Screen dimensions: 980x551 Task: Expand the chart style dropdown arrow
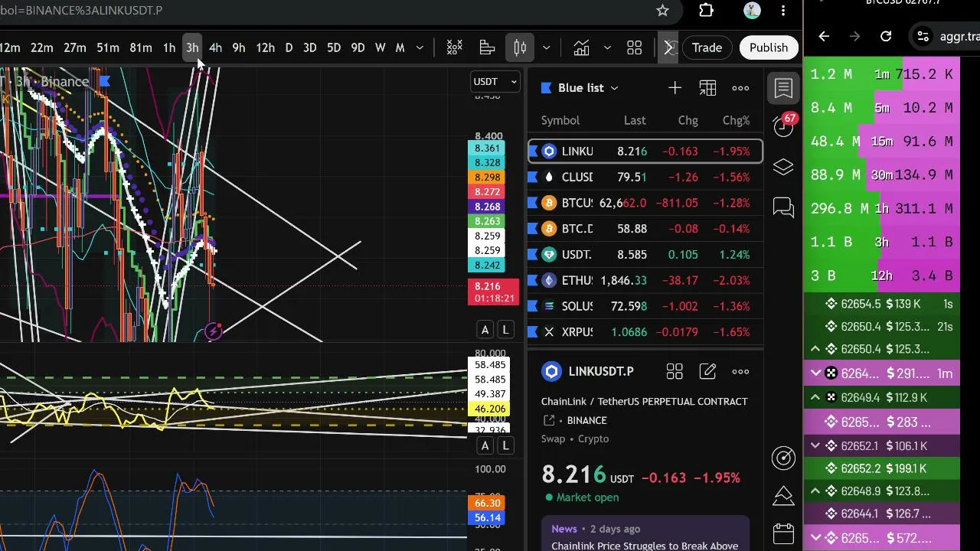coord(546,48)
